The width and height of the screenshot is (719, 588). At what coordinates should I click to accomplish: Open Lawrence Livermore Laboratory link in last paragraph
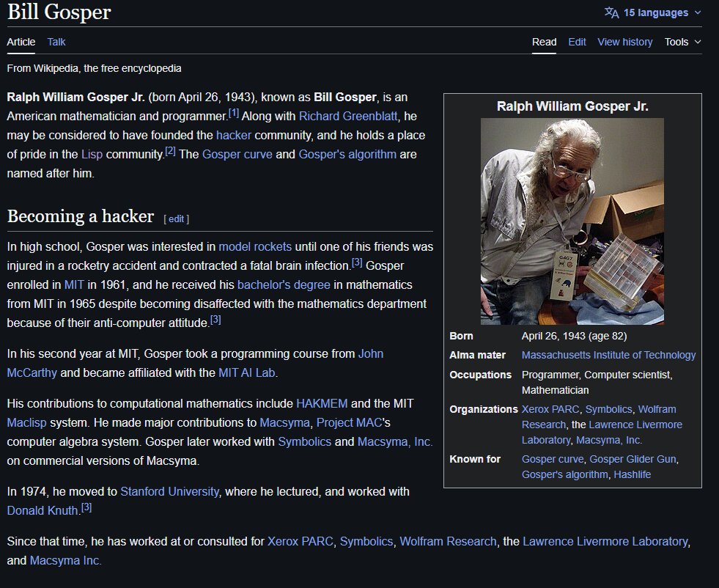605,542
